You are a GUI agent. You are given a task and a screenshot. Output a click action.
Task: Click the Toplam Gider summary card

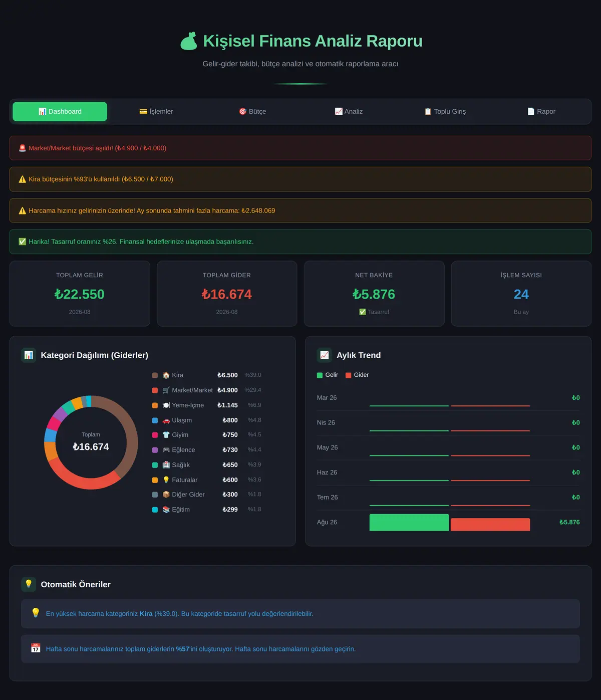click(x=227, y=294)
